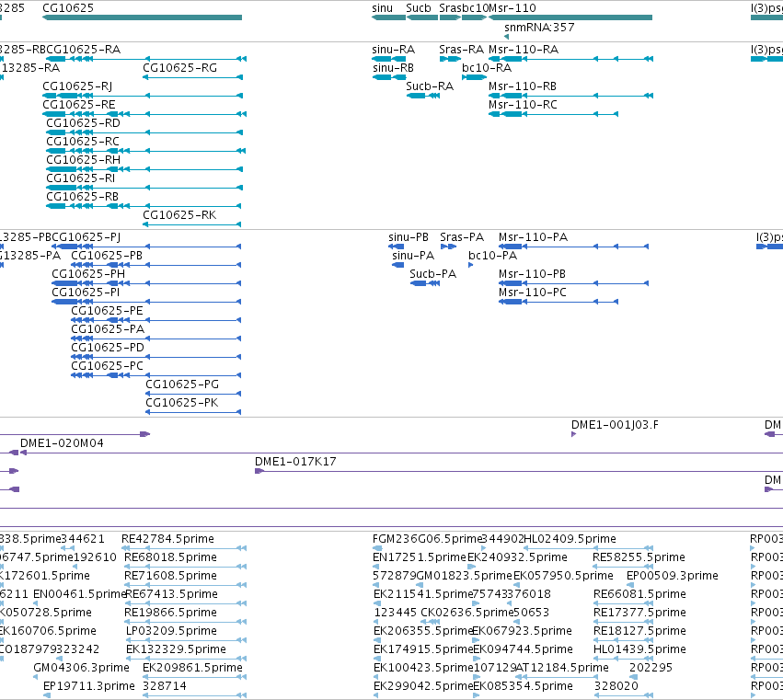Select Msr-110-PA protein label
This screenshot has width=783, height=700.
pyautogui.click(x=534, y=237)
